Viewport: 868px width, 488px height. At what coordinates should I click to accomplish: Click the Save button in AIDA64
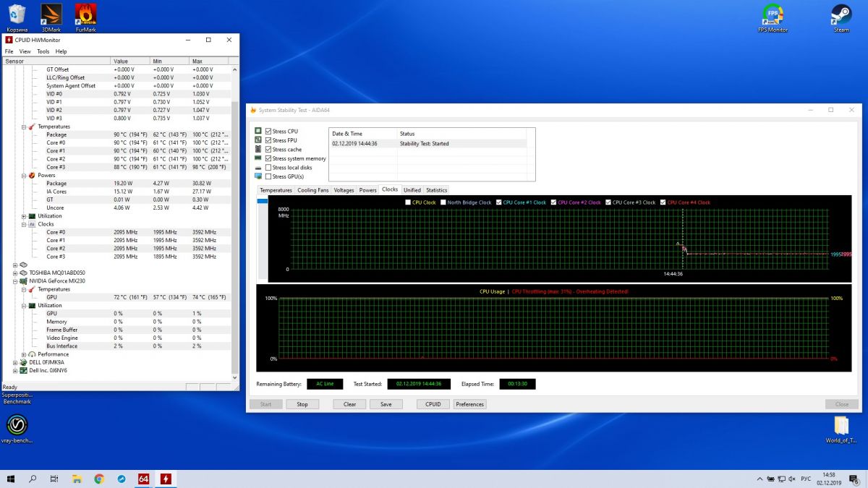point(386,404)
